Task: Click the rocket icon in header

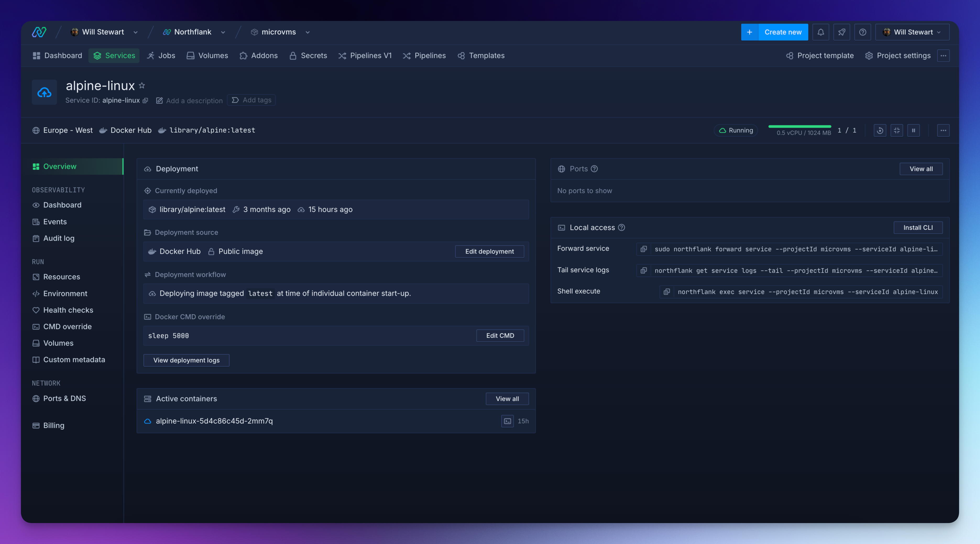Action: [x=841, y=32]
